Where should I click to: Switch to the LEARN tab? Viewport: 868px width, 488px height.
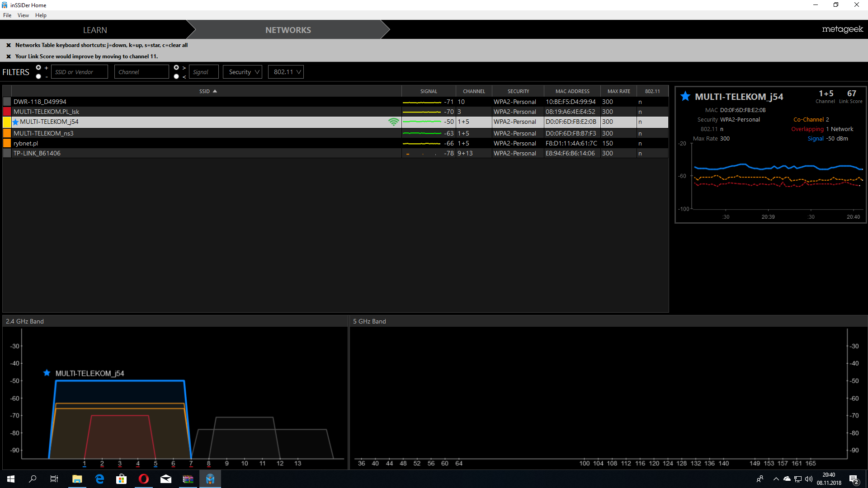pyautogui.click(x=95, y=30)
